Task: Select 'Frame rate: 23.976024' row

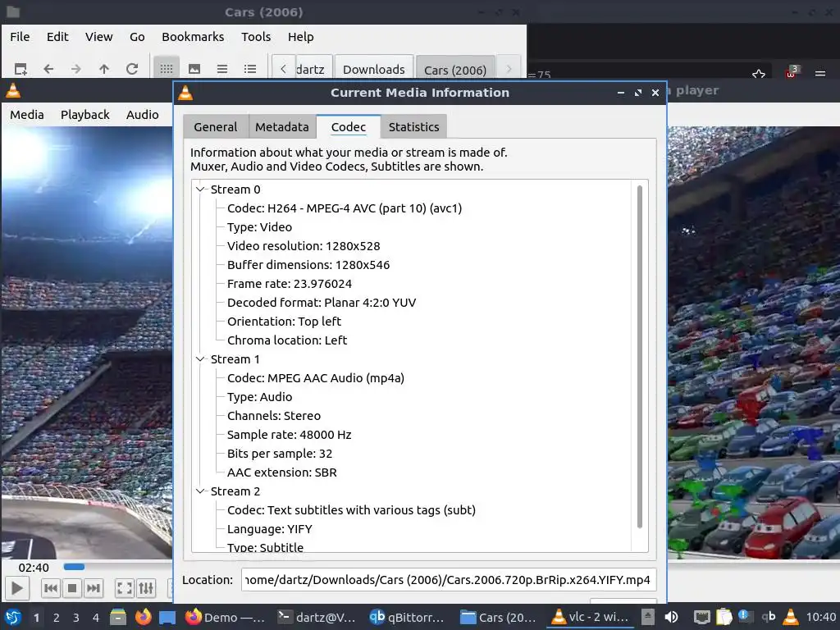Action: point(290,283)
